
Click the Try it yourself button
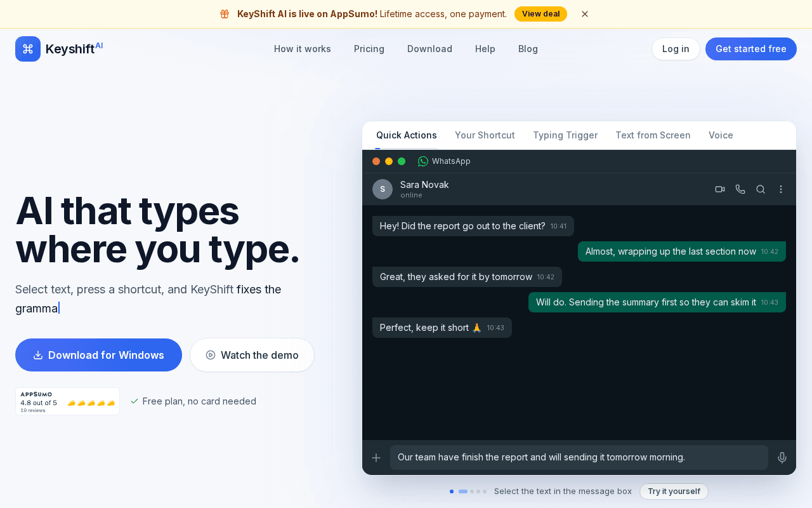(674, 491)
